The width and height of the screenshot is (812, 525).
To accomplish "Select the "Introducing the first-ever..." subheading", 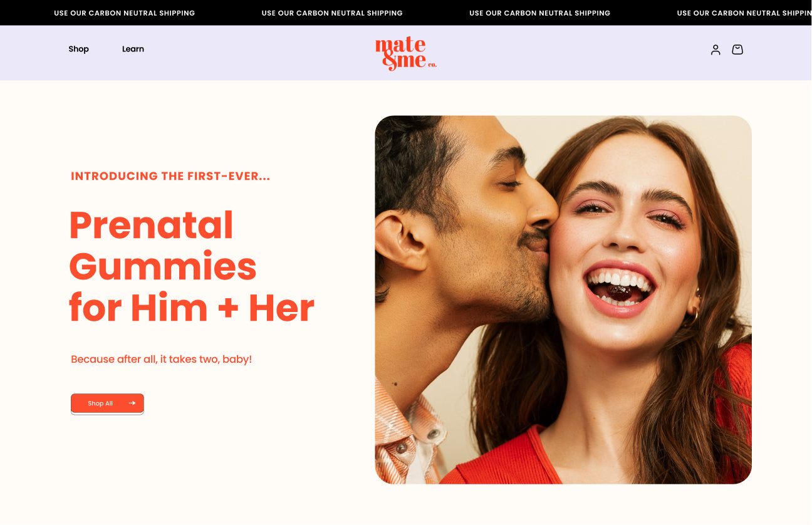I will click(x=170, y=177).
